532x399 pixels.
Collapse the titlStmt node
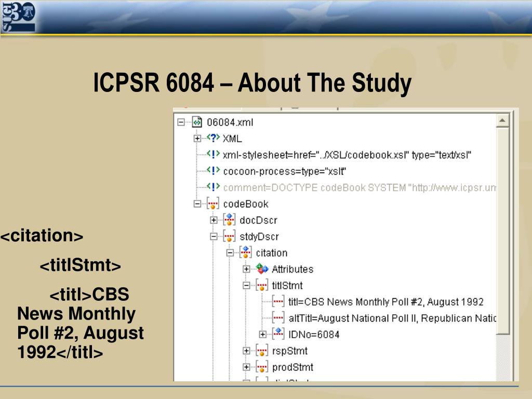[x=246, y=286]
